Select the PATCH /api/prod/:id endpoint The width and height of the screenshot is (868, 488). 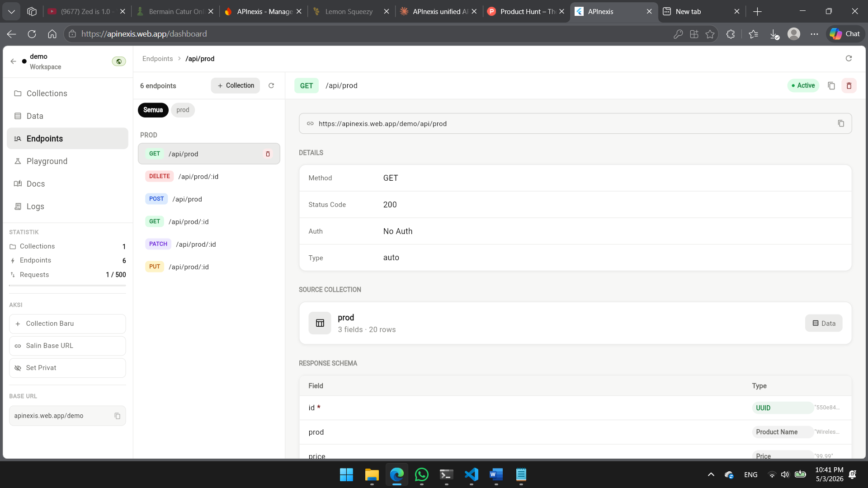click(x=209, y=244)
